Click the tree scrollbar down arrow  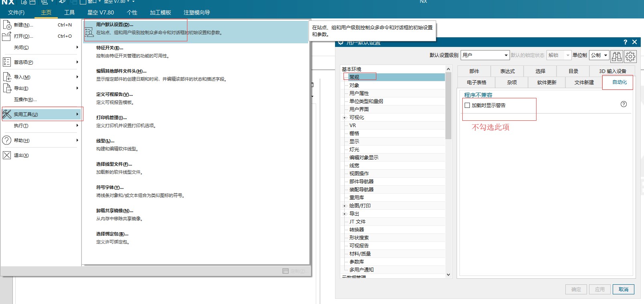point(449,275)
